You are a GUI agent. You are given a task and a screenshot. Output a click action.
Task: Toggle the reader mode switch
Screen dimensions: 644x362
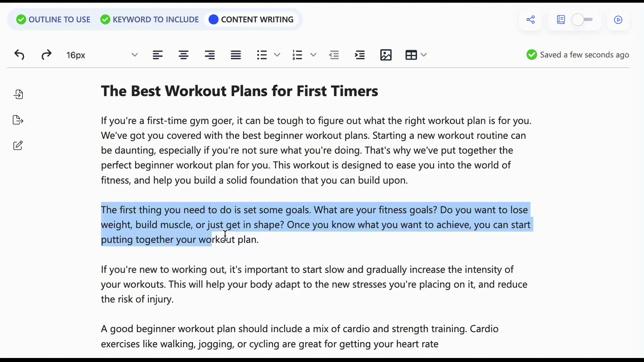pyautogui.click(x=582, y=19)
